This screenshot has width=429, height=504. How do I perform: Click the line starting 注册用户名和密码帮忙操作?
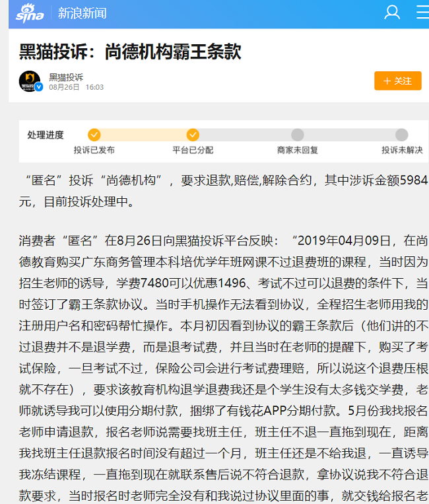click(x=224, y=326)
